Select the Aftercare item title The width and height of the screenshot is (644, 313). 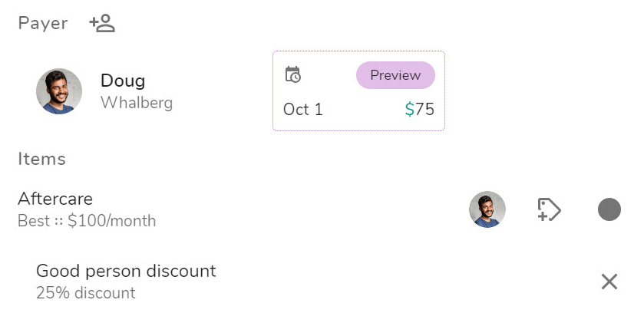[x=55, y=199]
